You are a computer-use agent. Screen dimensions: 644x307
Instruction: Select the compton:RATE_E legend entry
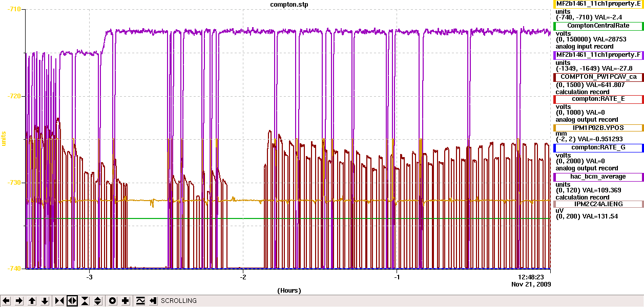tap(598, 99)
